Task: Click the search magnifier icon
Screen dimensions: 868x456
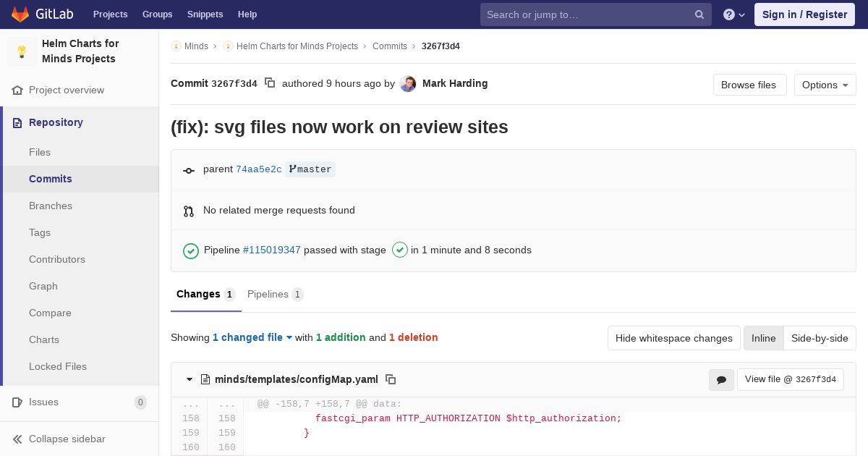Action: click(699, 14)
